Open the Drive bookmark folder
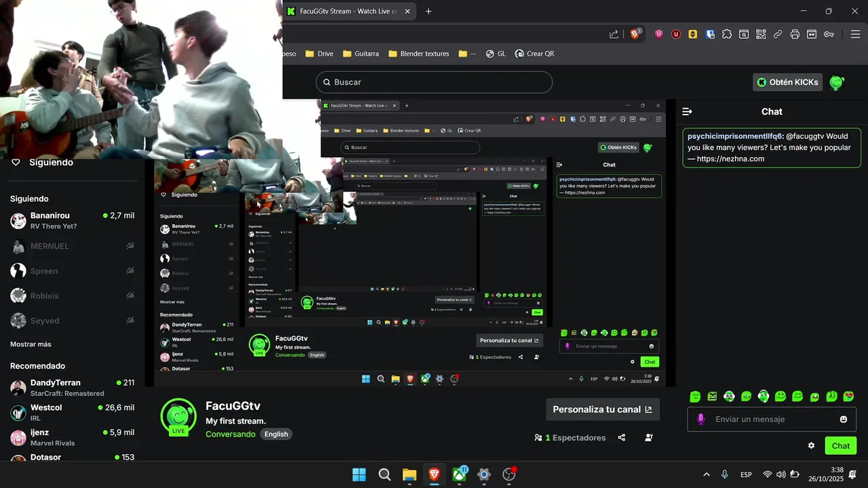Screen dimensions: 868x488 pos(319,54)
